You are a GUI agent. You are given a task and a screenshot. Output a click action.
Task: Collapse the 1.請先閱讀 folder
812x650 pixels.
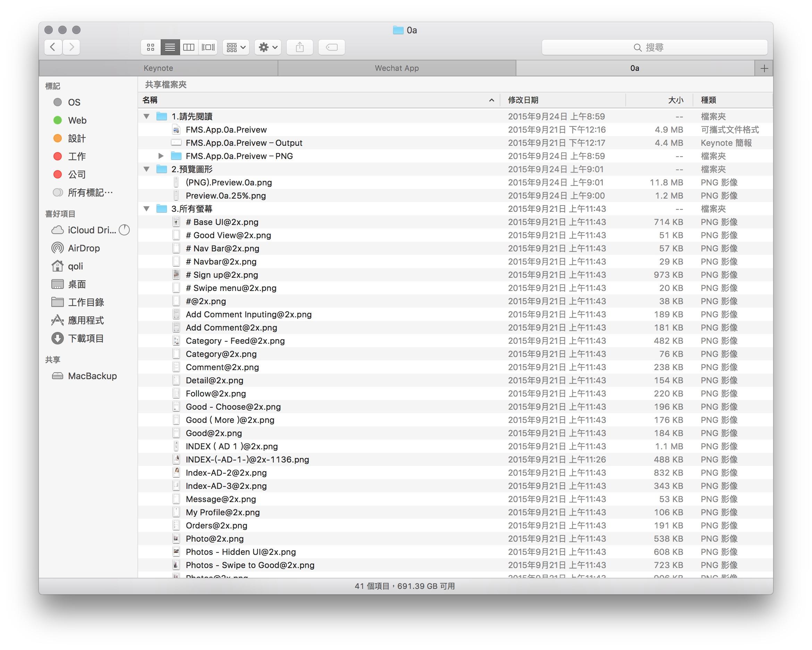coord(146,116)
